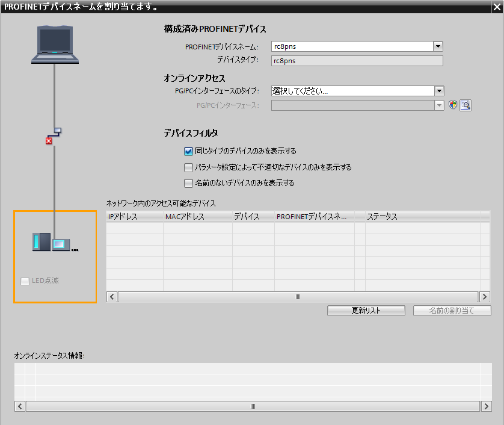Image resolution: width=504 pixels, height=425 pixels.
Task: Click the shield icon beside PG/PCインターフェース
Action: tap(453, 105)
